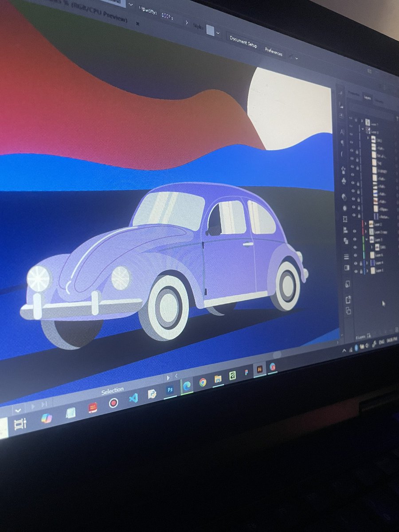399x532 pixels.
Task: Hide Layer 3 using its eye icon
Action: click(x=355, y=239)
